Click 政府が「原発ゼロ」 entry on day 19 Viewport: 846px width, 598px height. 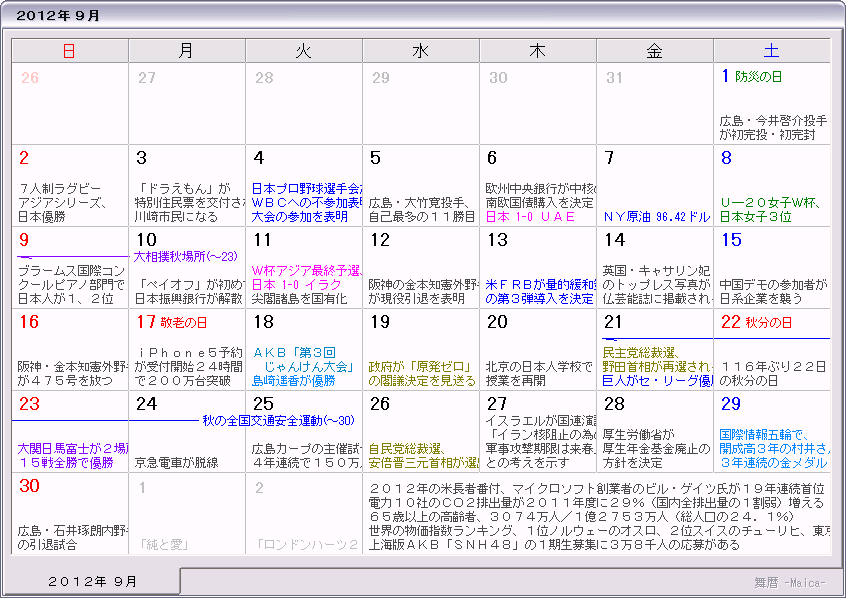(x=422, y=373)
